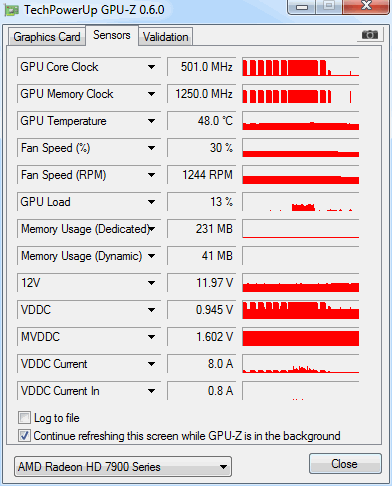The width and height of the screenshot is (392, 486).
Task: Minimize the GPU-Z window
Action: [302, 7]
